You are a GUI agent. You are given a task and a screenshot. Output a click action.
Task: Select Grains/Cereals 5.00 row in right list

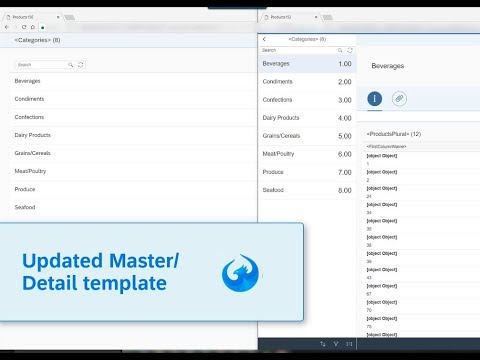(x=307, y=136)
